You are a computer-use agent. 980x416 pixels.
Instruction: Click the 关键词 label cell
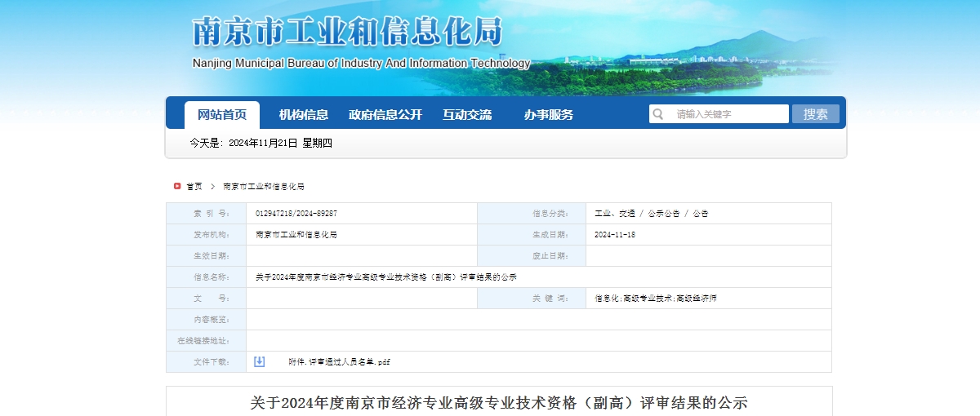tap(532, 299)
